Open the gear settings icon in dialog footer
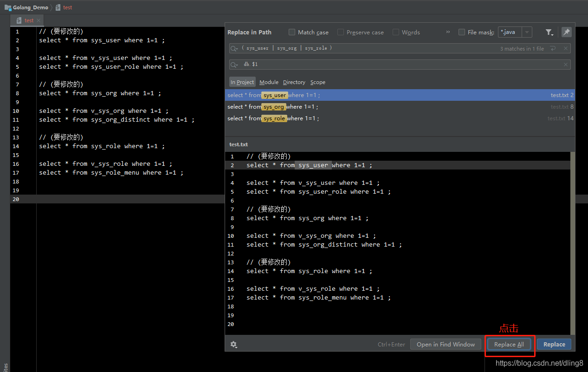The image size is (588, 372). 233,344
